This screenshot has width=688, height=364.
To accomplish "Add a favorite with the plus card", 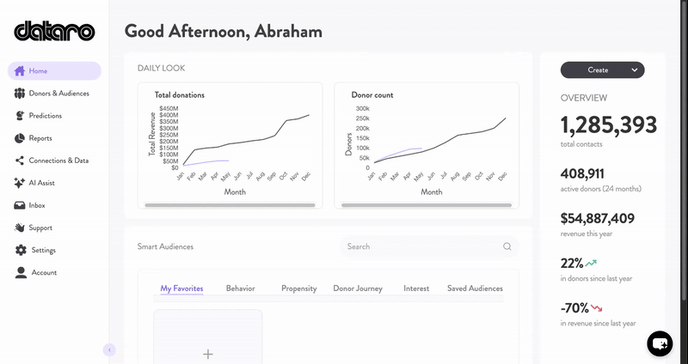I will [208, 337].
